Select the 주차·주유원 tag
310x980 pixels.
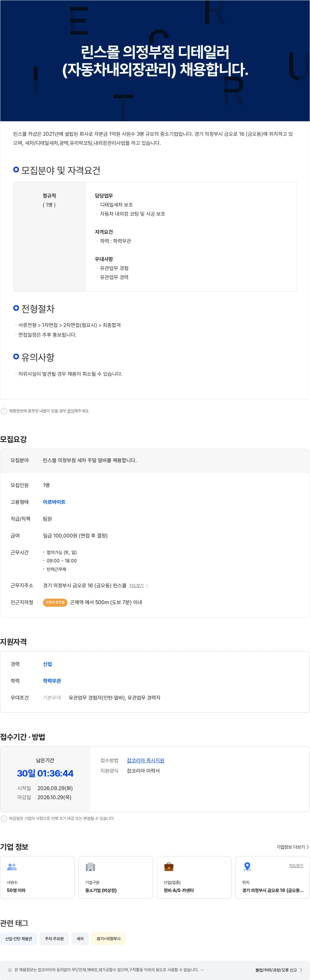pyautogui.click(x=54, y=939)
